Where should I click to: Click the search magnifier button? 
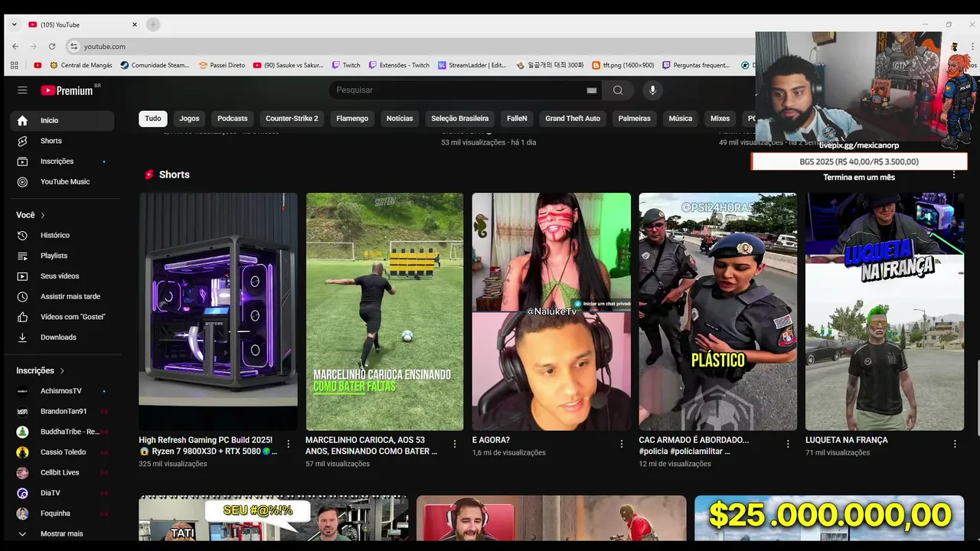(618, 90)
